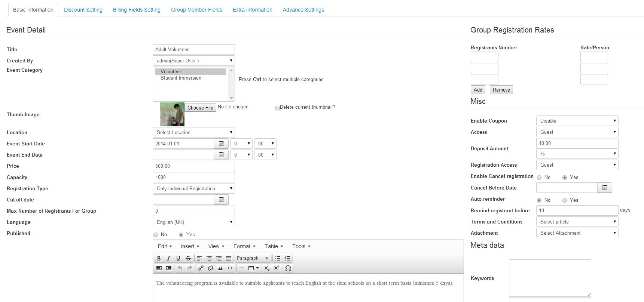Insert an image via editor toolbar
The width and height of the screenshot is (644, 302).
pos(220,268)
